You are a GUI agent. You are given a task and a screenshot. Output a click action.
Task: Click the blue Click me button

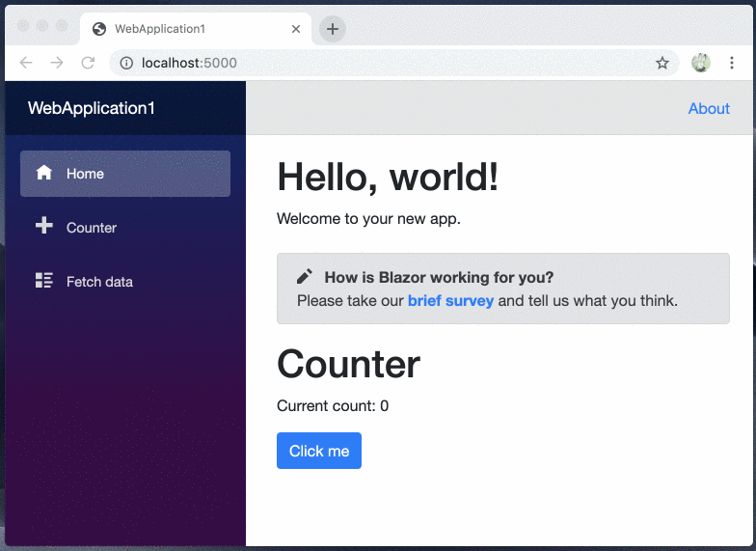coord(319,451)
